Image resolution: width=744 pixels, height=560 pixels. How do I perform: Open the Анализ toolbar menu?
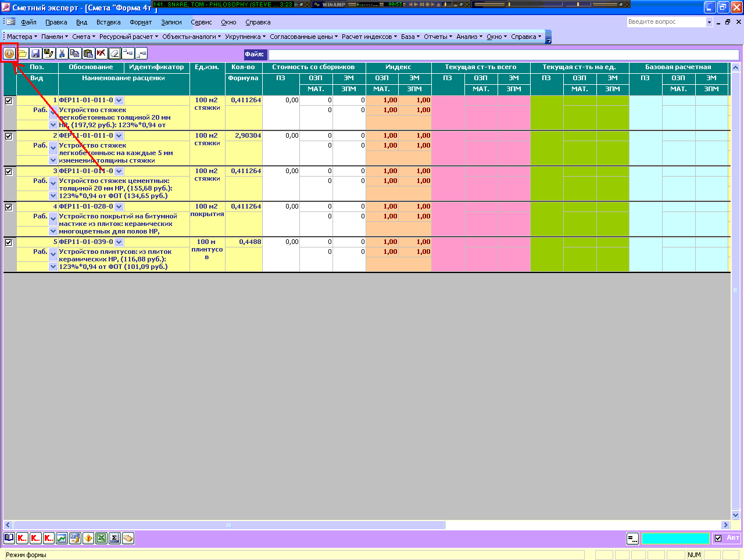pos(470,37)
